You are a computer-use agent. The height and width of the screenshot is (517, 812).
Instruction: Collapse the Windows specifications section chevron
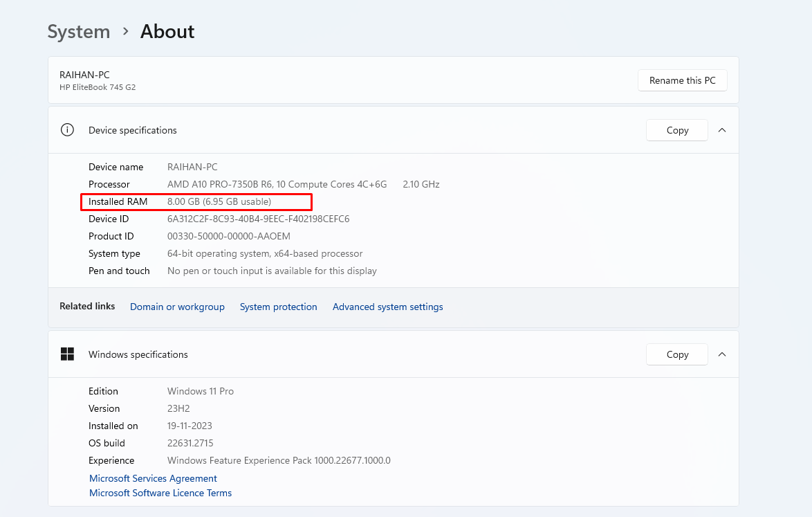coord(721,354)
